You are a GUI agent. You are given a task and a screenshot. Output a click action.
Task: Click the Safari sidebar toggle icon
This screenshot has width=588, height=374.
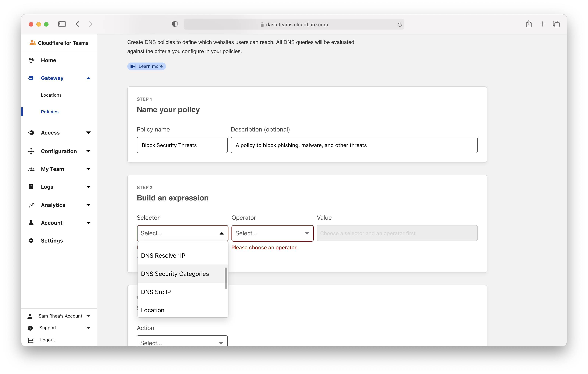click(62, 24)
